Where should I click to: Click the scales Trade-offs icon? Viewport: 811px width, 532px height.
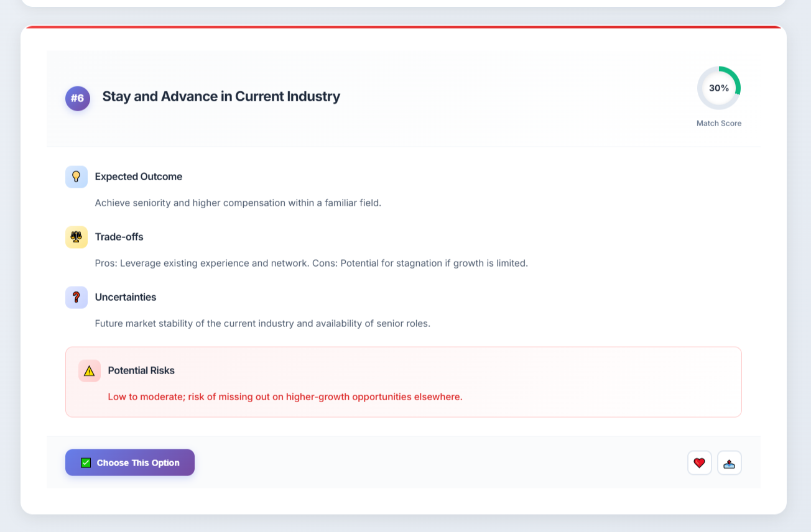[76, 237]
